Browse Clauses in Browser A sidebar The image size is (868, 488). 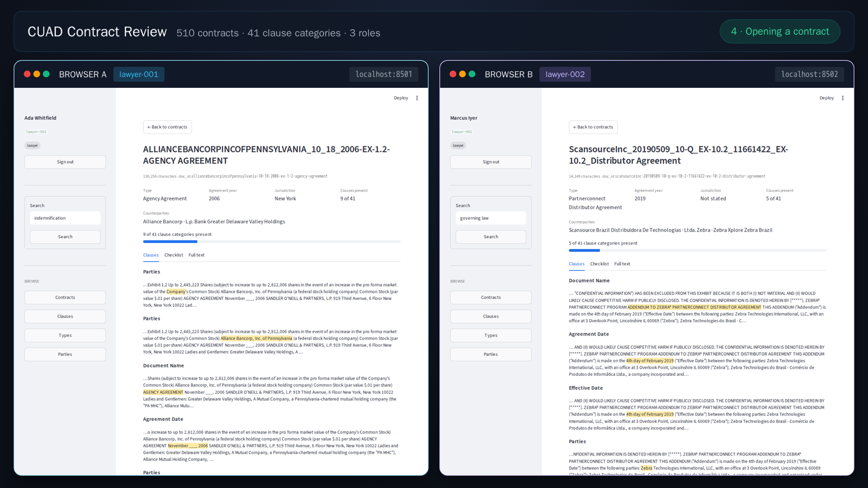(x=65, y=316)
